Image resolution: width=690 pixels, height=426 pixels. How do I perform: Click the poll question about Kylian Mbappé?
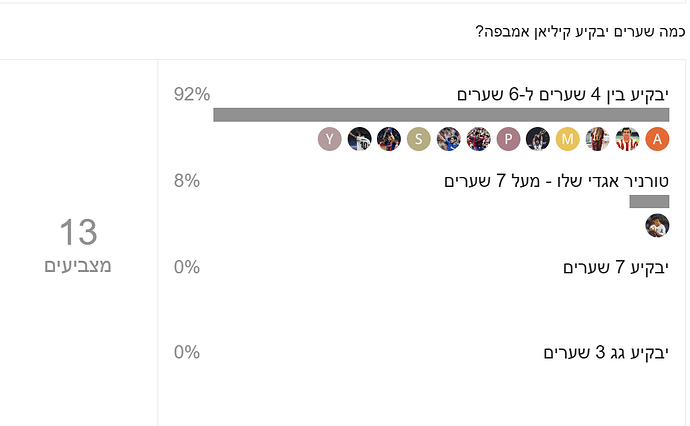580,32
